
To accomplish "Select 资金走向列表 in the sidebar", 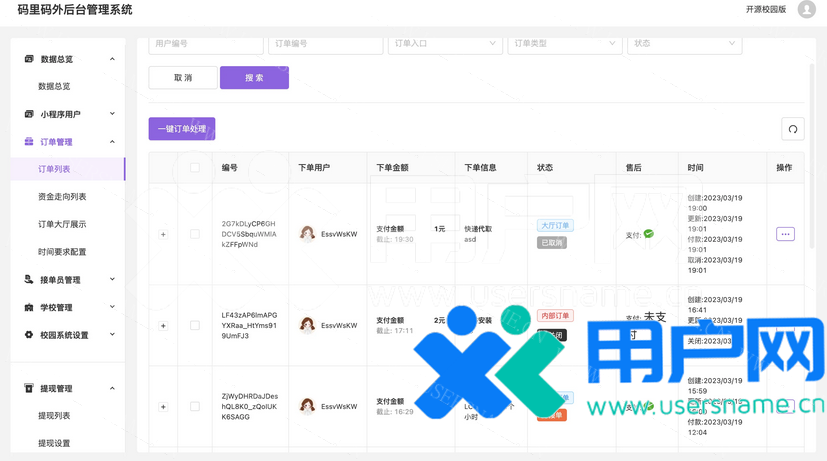I will pyautogui.click(x=62, y=197).
